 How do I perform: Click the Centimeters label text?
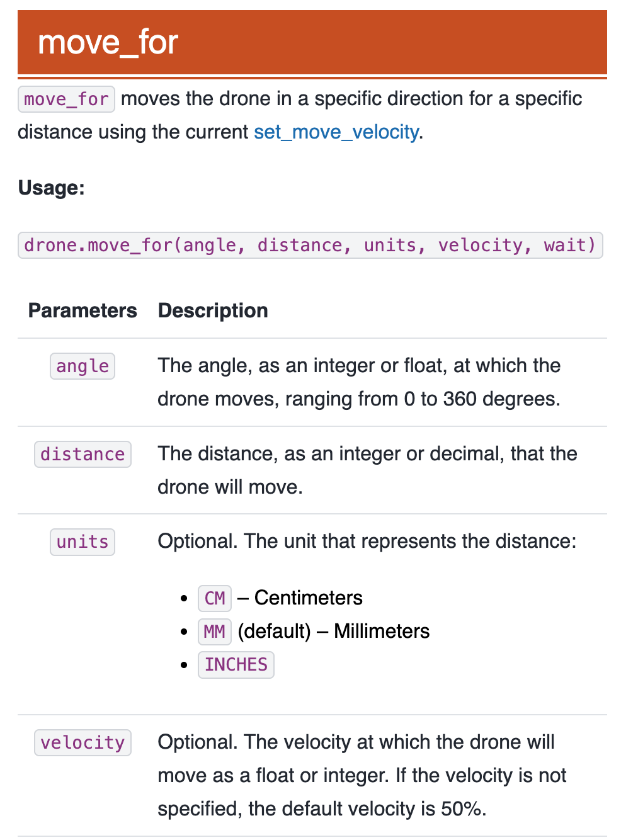308,598
